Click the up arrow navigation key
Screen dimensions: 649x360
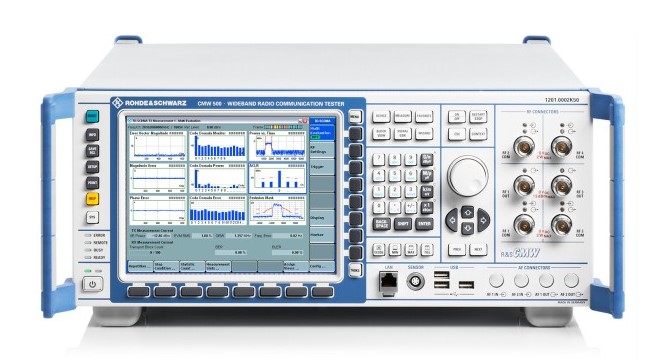(x=467, y=213)
